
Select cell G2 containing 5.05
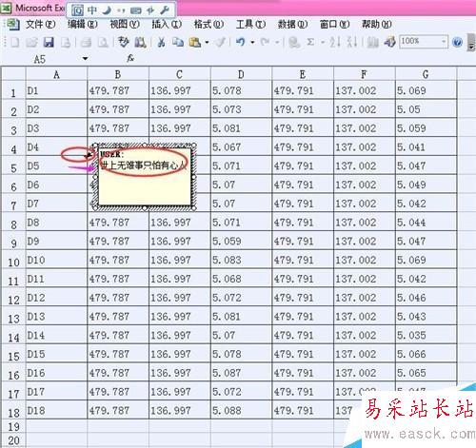pyautogui.click(x=426, y=109)
